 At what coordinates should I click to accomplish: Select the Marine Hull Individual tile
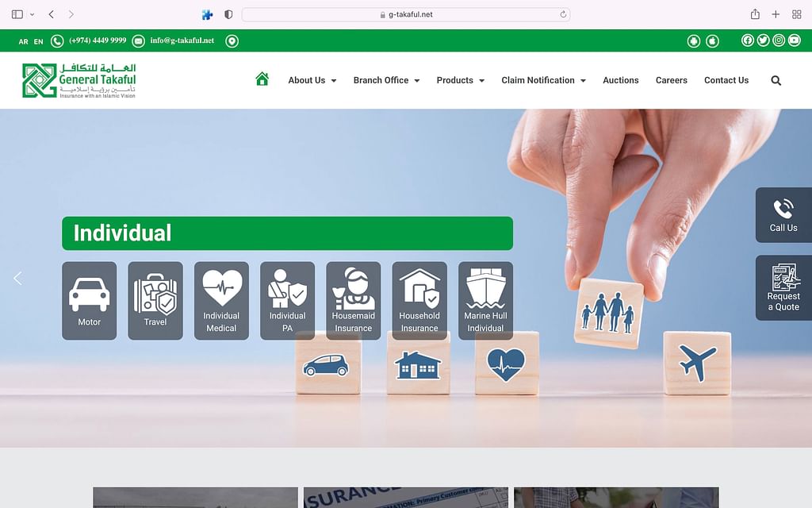coord(485,301)
